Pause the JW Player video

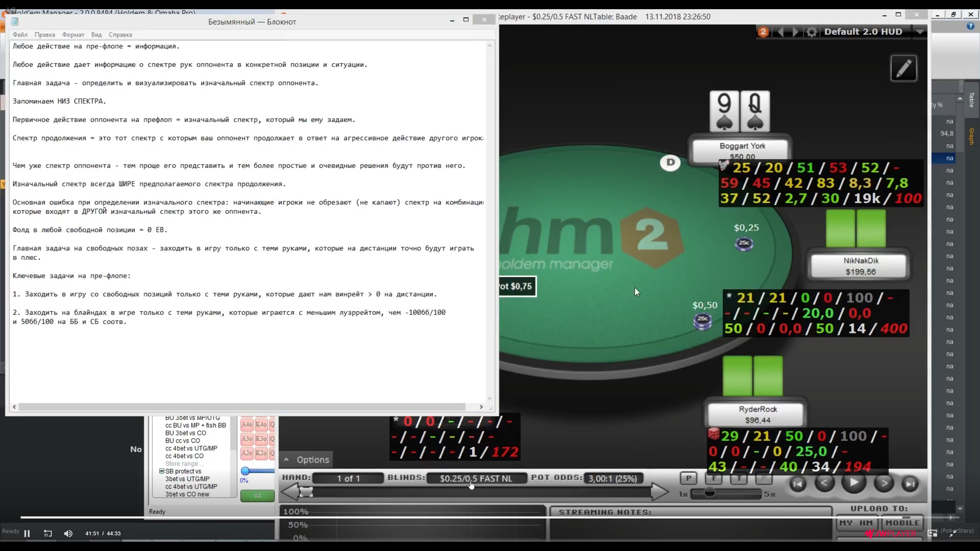click(x=27, y=533)
